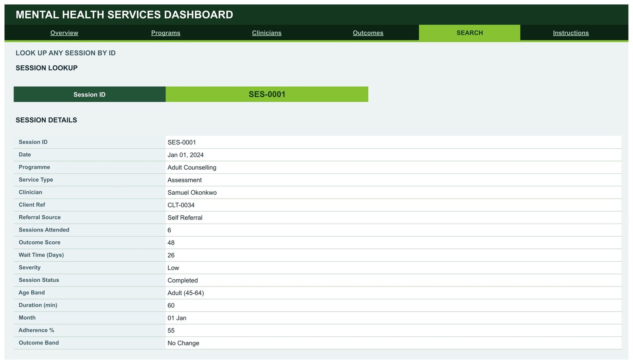Click the Session ID label cell beside input
Viewport: 633px width, 364px height.
click(x=89, y=94)
